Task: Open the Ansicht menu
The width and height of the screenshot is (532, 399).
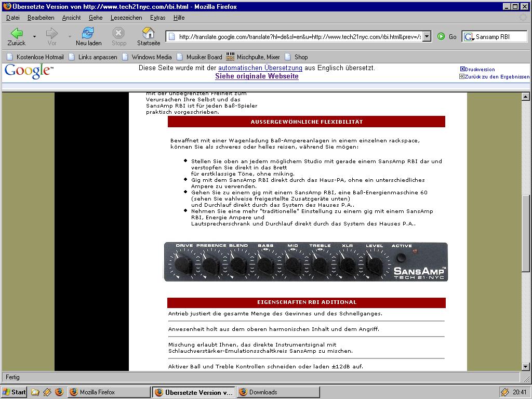Action: [x=71, y=18]
